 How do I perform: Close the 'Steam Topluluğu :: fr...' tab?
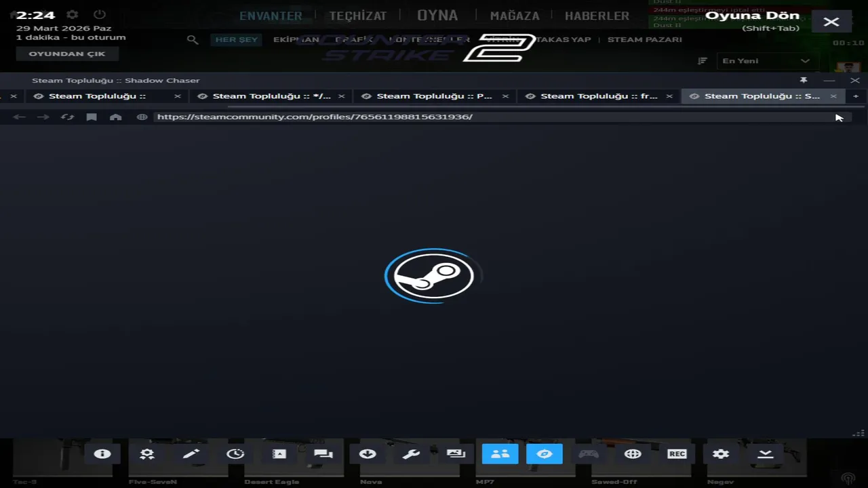click(x=669, y=96)
